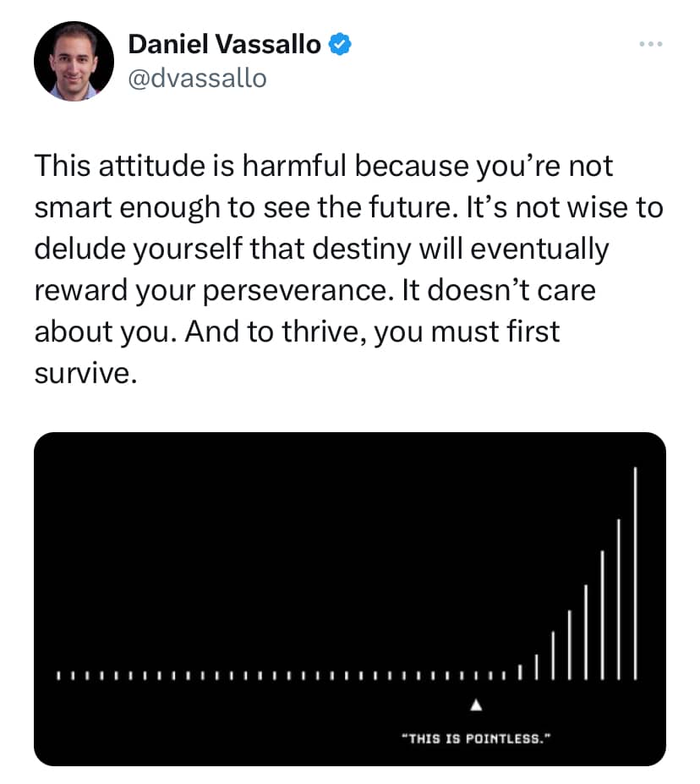Click the second tallest bar in chart

coord(619,599)
